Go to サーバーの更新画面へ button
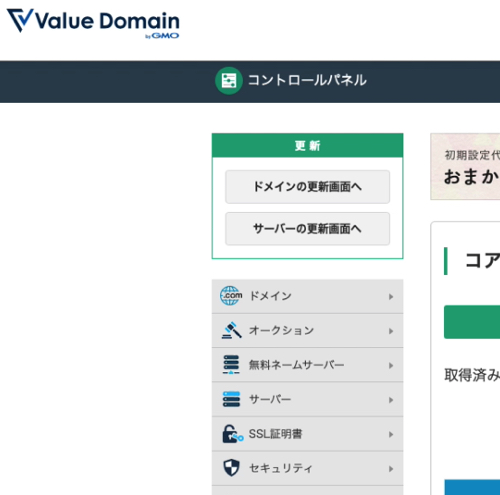This screenshot has width=500, height=495. (x=307, y=229)
